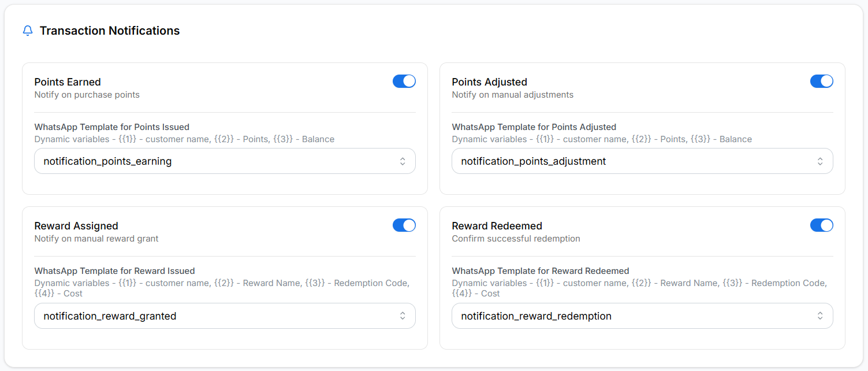Click the chevron on notification_reward_redemption selector

(x=821, y=316)
